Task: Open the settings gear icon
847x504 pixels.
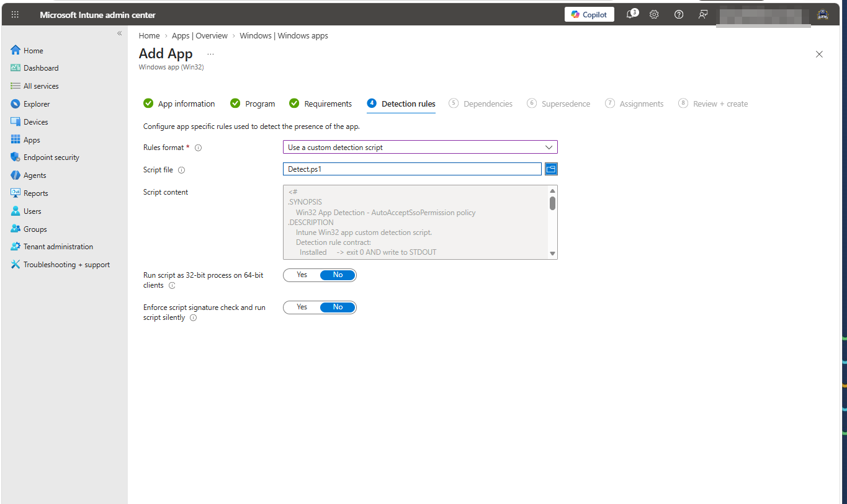Action: (x=654, y=15)
